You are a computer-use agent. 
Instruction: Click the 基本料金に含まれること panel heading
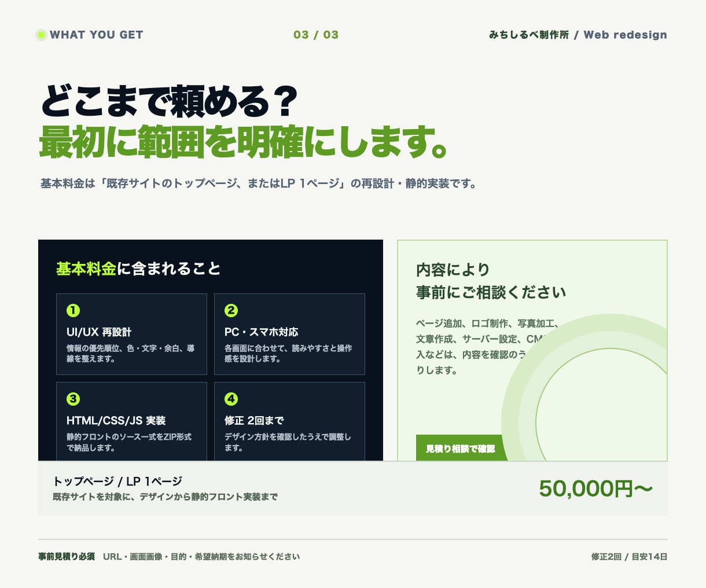coord(138,269)
